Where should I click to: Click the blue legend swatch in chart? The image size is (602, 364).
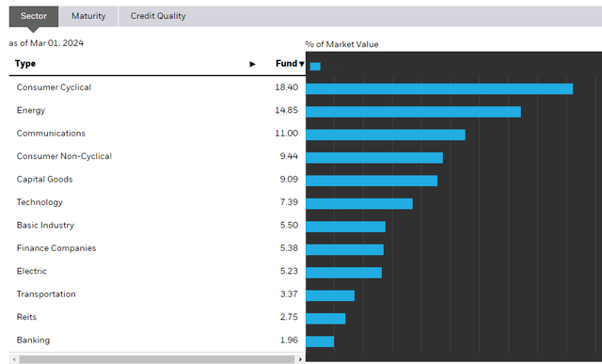tap(315, 67)
